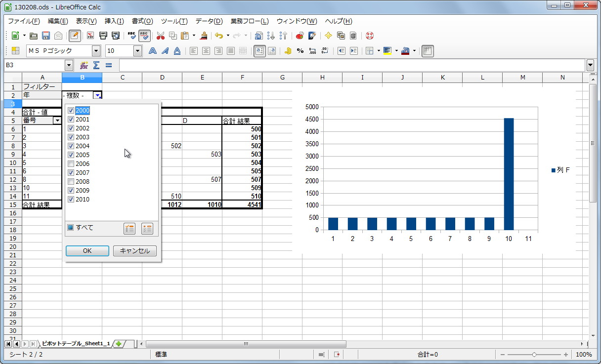Image resolution: width=601 pixels, height=364 pixels.
Task: Expand the formula bar arrow
Action: click(590, 65)
